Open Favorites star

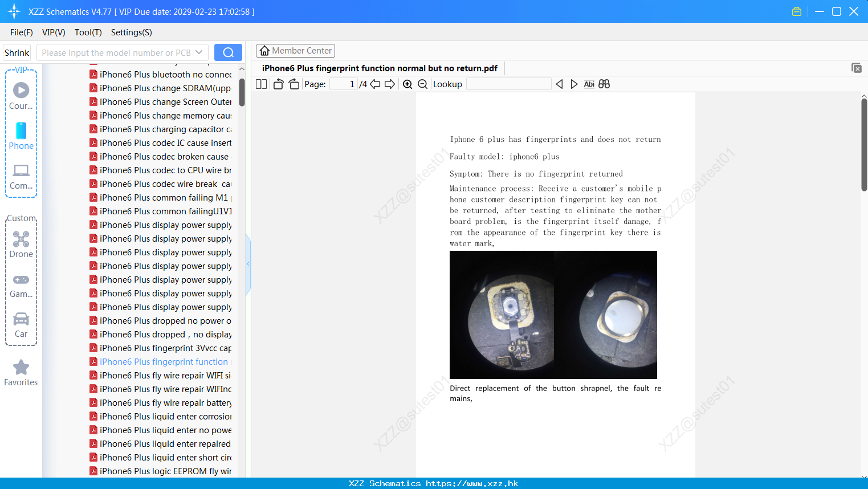[x=21, y=373]
